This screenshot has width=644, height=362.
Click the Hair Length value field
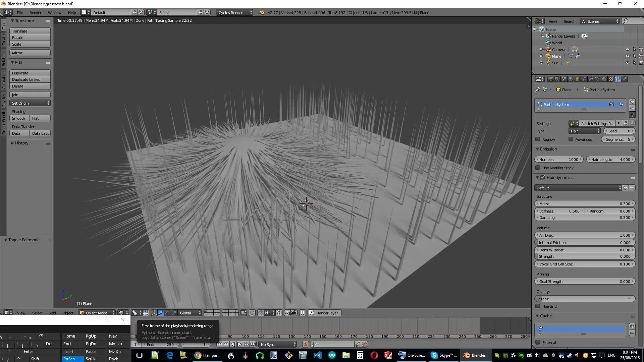611,159
